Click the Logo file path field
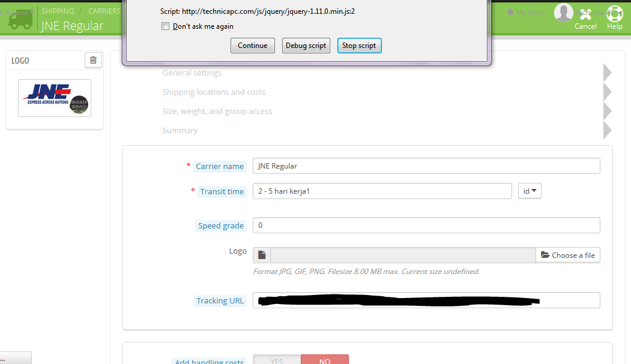 [403, 255]
